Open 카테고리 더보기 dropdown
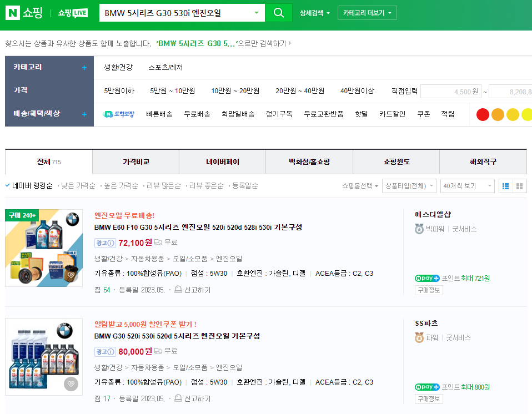The height and width of the screenshot is (414, 532). (367, 13)
